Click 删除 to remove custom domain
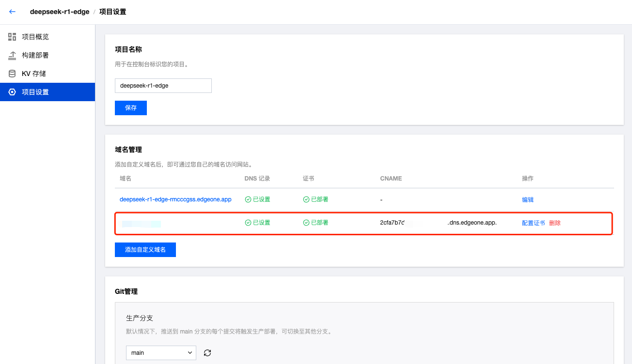Image resolution: width=632 pixels, height=364 pixels. (x=555, y=223)
